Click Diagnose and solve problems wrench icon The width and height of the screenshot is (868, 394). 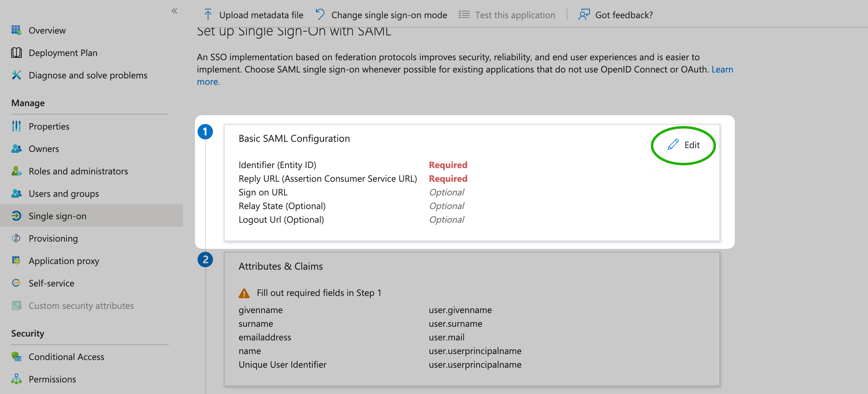pyautogui.click(x=16, y=75)
